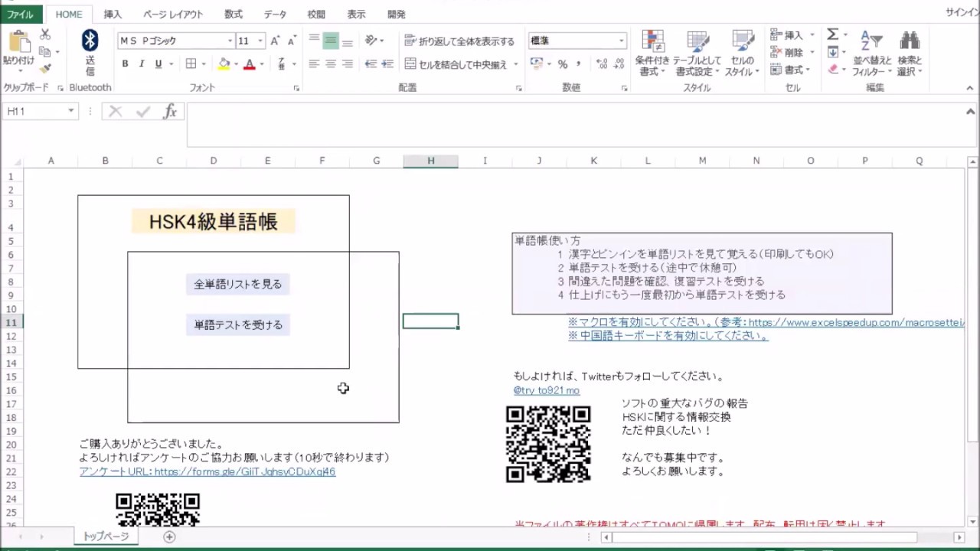The width and height of the screenshot is (980, 551).
Task: Click the accounting currency format icon
Action: 536,64
